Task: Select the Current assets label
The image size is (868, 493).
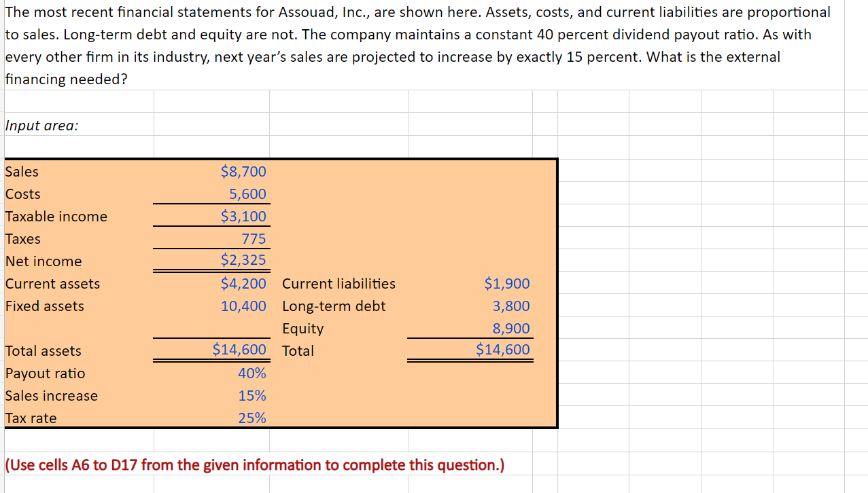Action: [53, 283]
